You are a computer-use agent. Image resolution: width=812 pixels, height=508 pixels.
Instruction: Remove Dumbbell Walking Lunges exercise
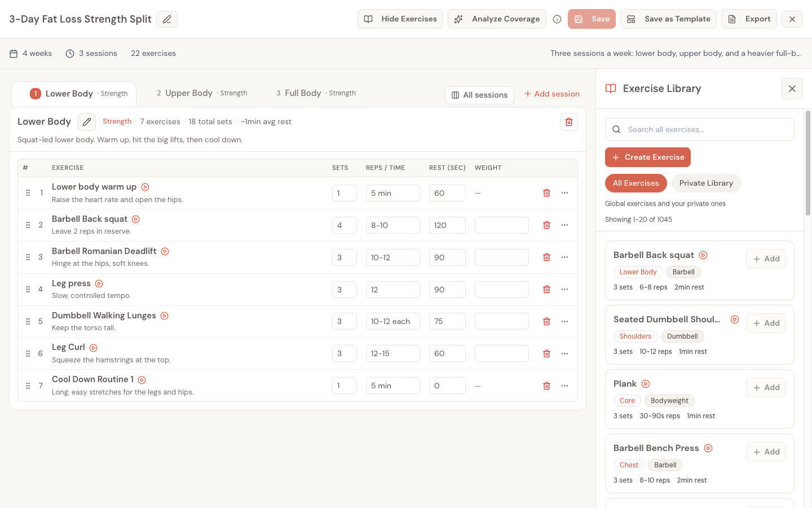[546, 321]
